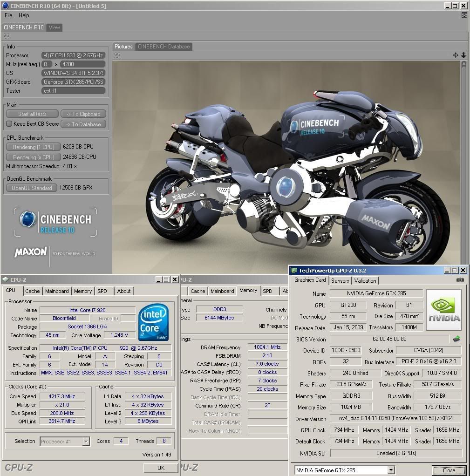This screenshot has width=470, height=476.
Task: Click the 12506 CB-GFX score
Action: (76, 188)
